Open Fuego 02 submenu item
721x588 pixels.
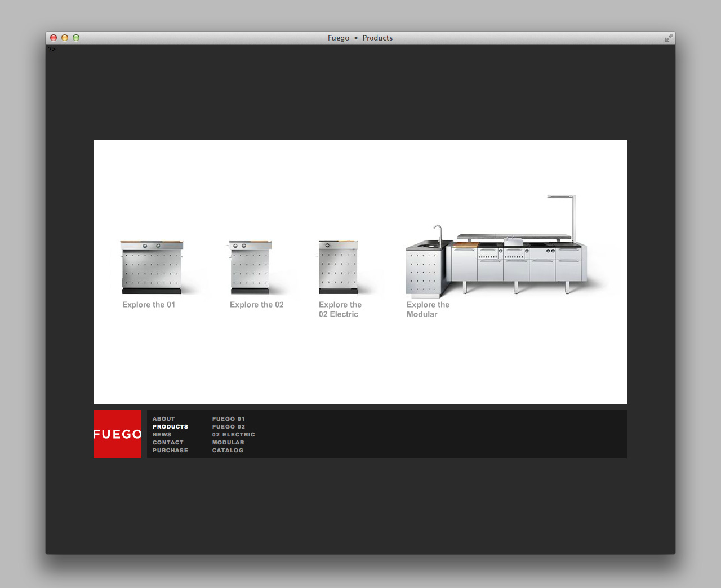tap(228, 427)
